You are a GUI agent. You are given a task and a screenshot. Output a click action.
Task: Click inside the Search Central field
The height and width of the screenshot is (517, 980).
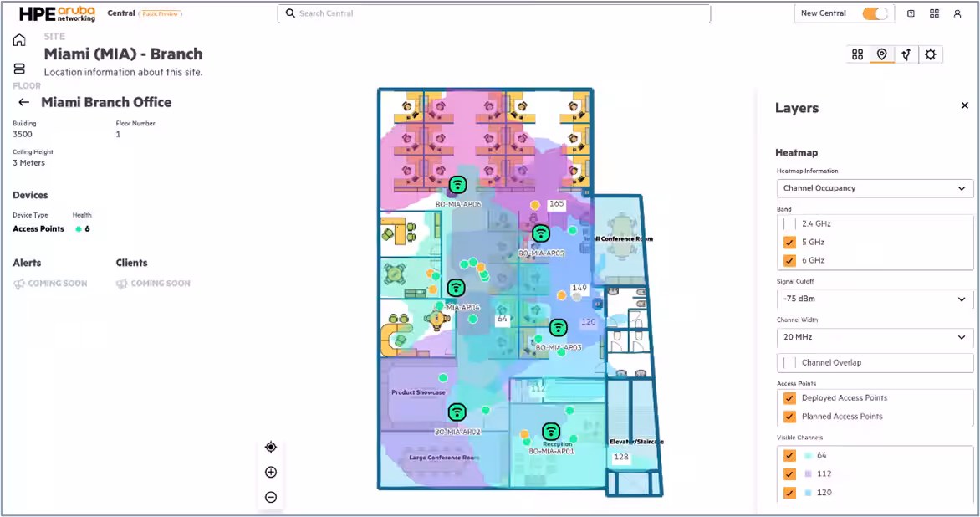[x=493, y=13]
